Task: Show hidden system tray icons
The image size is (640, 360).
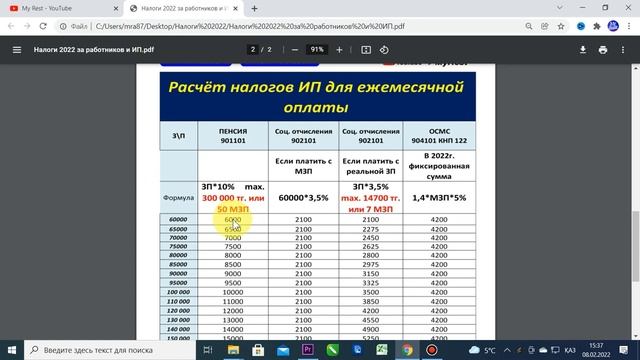Action: pyautogui.click(x=507, y=350)
